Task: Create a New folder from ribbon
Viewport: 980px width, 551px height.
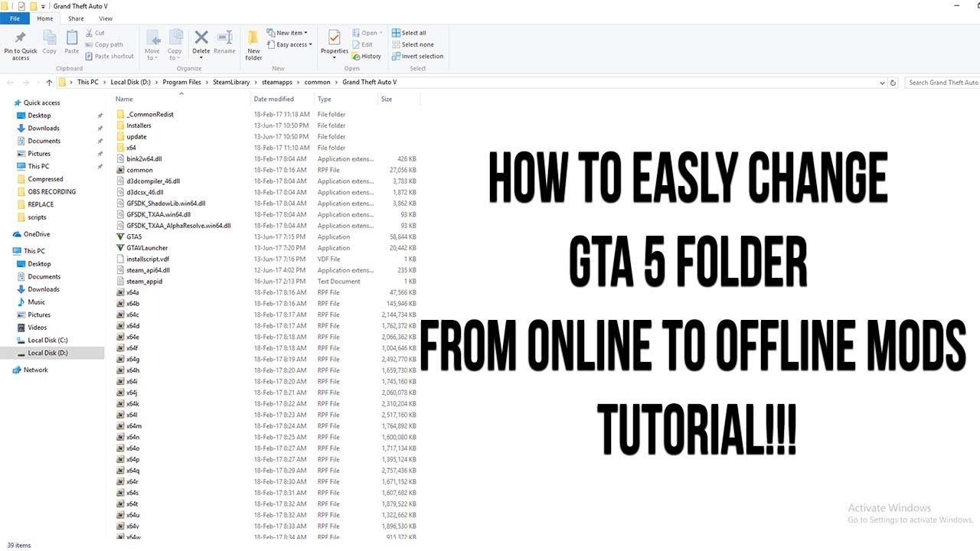Action: click(253, 45)
